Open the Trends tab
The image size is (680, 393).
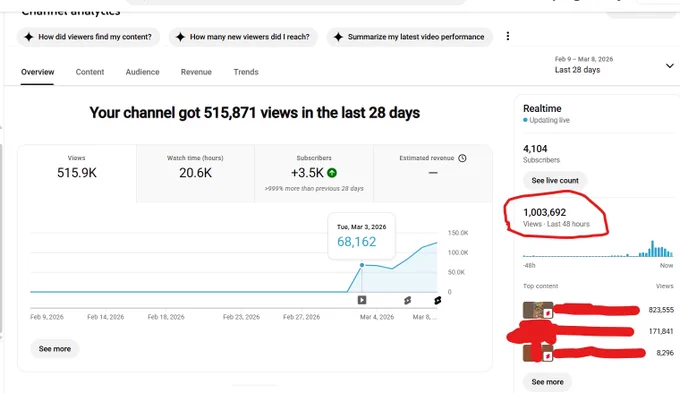246,72
